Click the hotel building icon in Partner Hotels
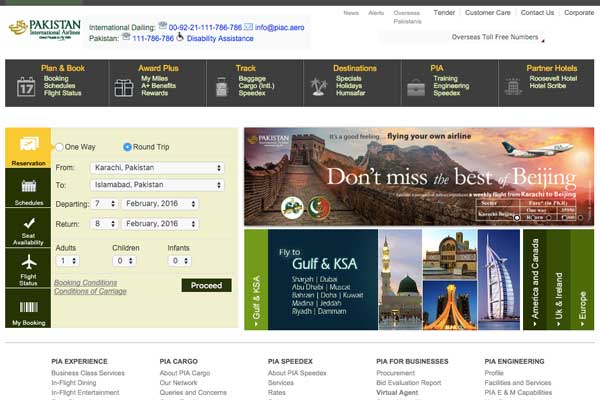600x400 pixels. coord(513,87)
